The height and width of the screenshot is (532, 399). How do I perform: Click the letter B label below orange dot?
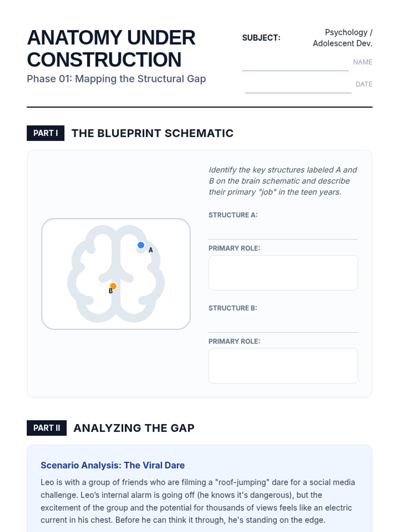pos(111,291)
